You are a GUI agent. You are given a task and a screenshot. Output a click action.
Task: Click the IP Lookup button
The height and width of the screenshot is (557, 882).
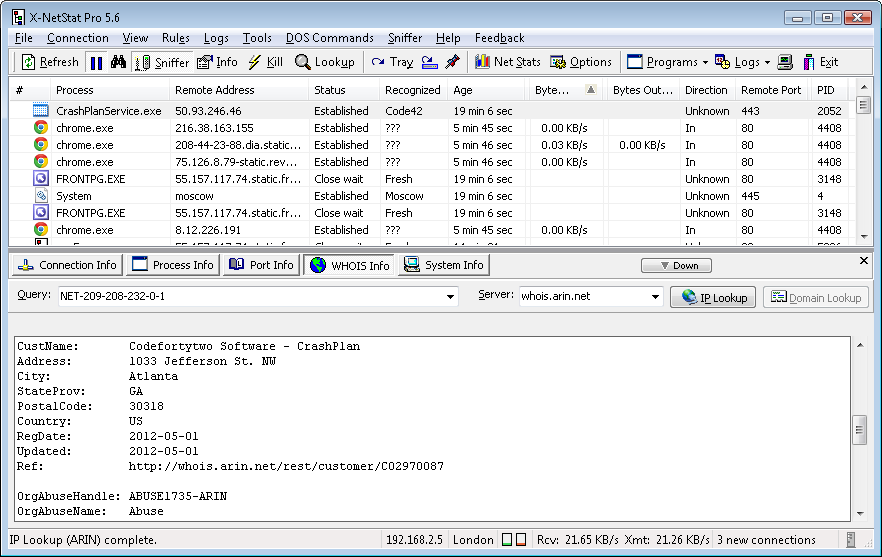(x=713, y=297)
